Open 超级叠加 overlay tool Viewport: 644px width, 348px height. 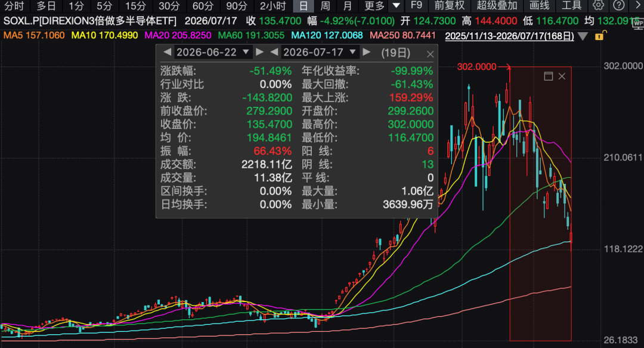497,5
